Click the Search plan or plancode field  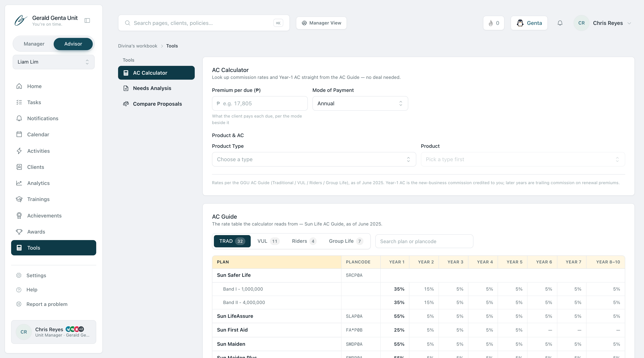pos(424,241)
